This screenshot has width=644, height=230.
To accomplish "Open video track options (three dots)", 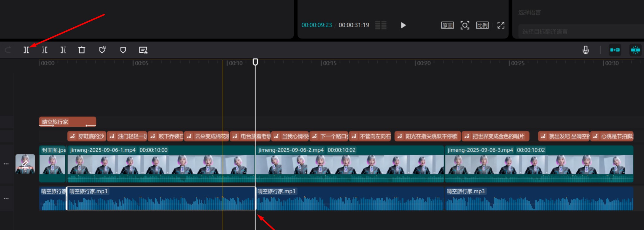I will pyautogui.click(x=6, y=164).
